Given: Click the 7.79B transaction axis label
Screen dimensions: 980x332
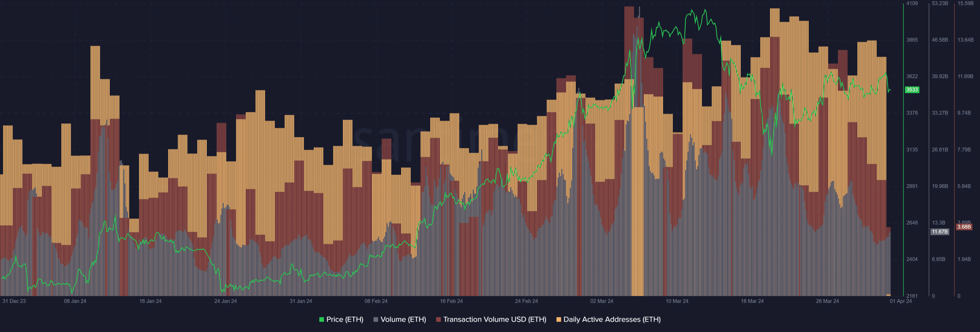Looking at the screenshot, I should 964,150.
